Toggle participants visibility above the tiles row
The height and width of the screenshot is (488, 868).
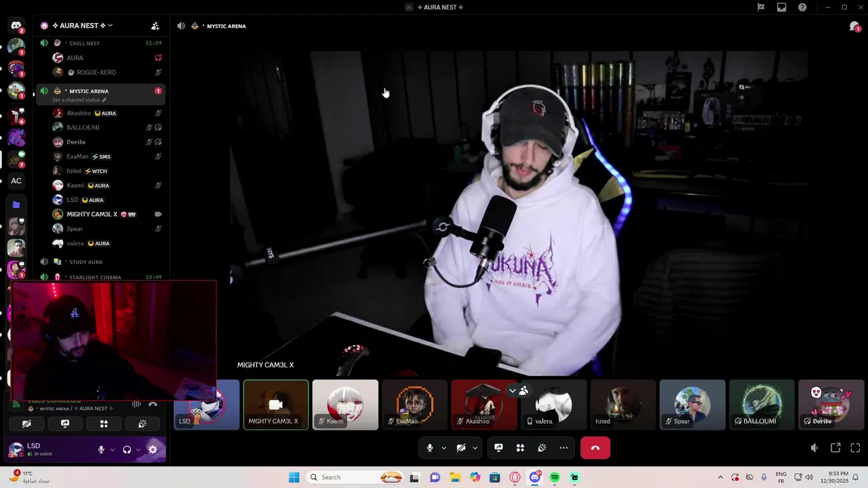524,391
